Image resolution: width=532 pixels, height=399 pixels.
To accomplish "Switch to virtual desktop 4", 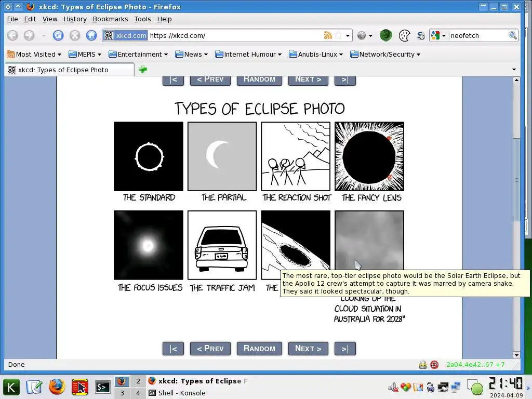I will [x=138, y=393].
